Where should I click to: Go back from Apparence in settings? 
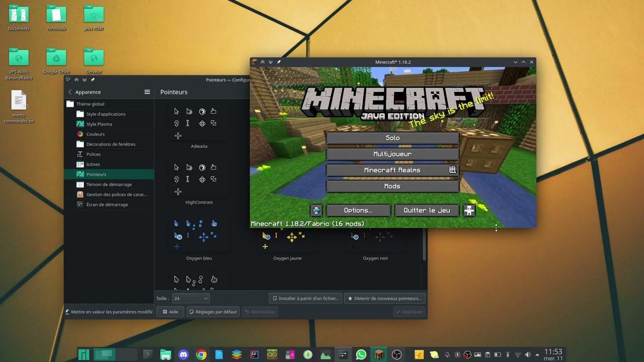tap(70, 92)
